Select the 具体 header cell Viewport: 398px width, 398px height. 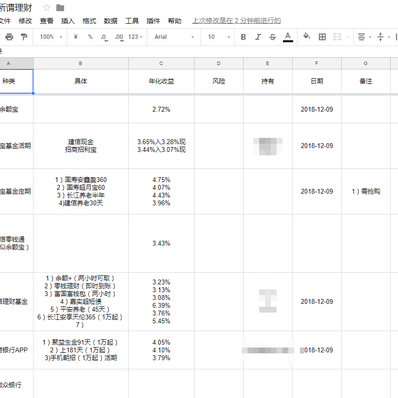click(x=81, y=81)
